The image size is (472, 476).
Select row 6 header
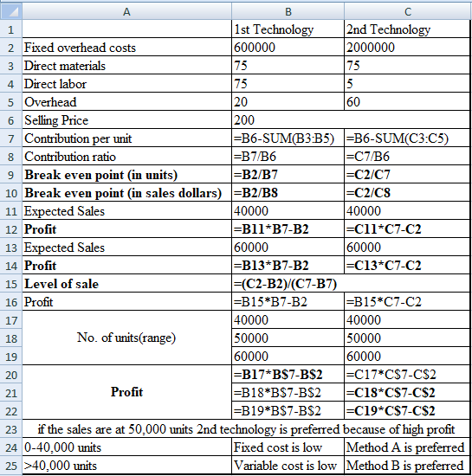(11, 120)
